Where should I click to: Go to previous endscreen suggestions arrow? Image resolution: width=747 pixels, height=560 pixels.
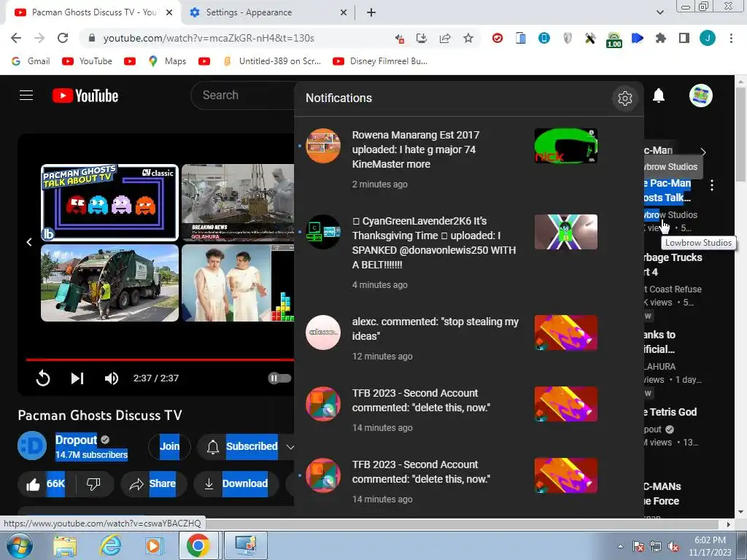29,242
